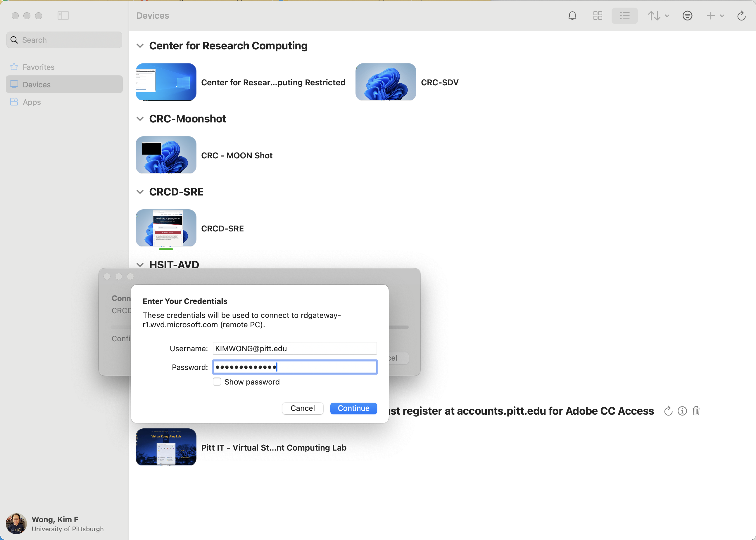Screen dimensions: 756x540
Task: Click the University of Pittsburgh account text
Action: tap(68, 529)
